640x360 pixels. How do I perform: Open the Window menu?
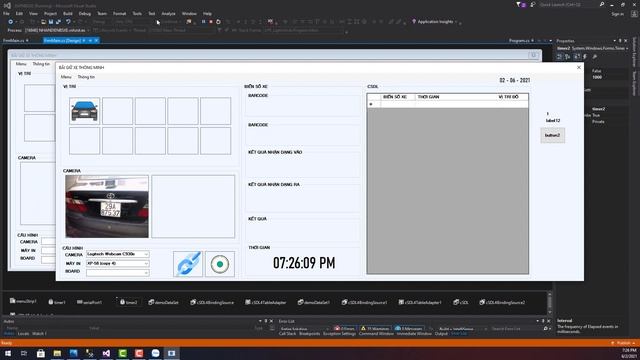[189, 13]
